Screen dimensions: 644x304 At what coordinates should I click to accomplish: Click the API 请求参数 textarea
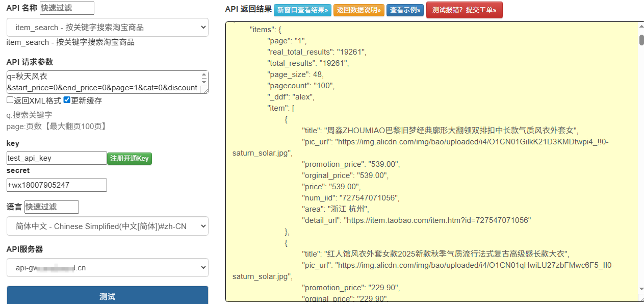[102, 82]
